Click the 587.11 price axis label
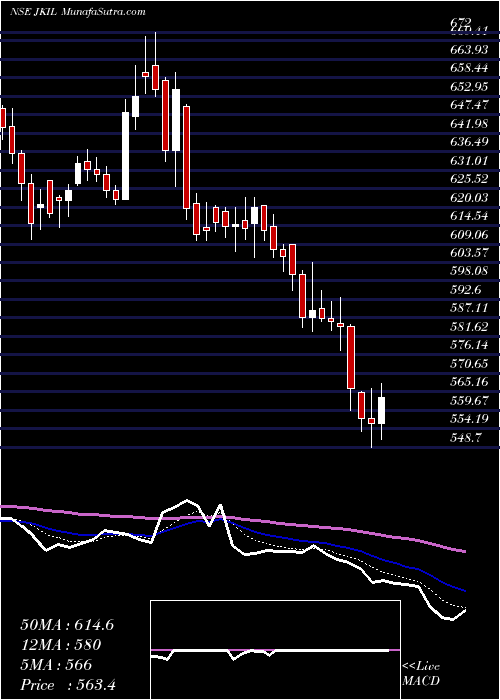 [469, 308]
